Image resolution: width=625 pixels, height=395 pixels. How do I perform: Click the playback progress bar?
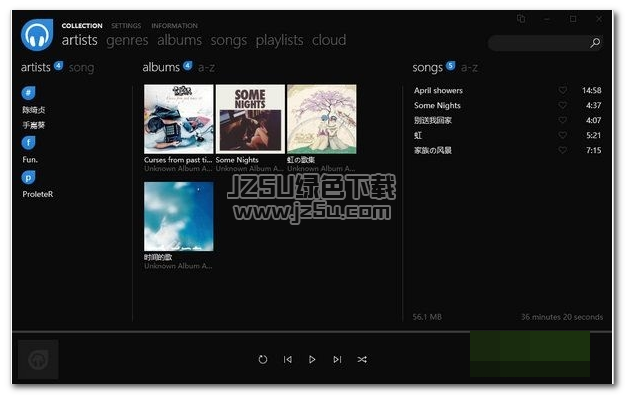pos(312,331)
